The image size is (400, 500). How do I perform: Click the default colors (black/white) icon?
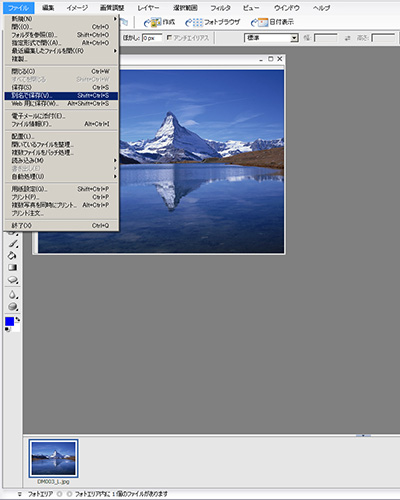tap(7, 329)
